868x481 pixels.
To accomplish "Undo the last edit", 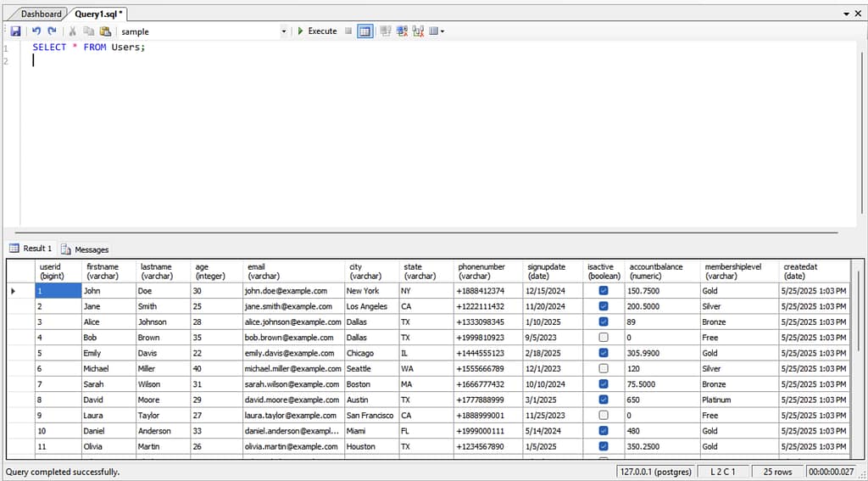I will point(36,31).
